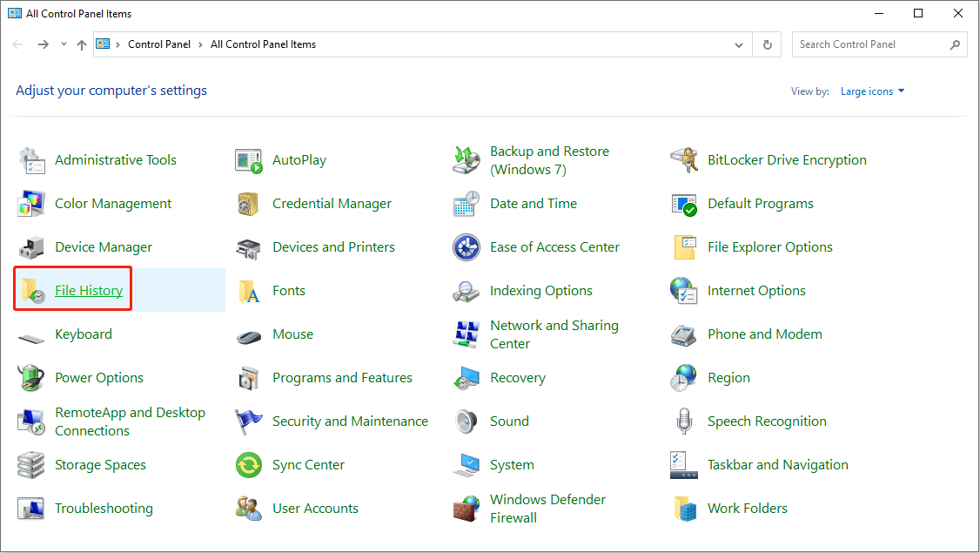Open the Speech Recognition microphone icon

click(x=684, y=421)
